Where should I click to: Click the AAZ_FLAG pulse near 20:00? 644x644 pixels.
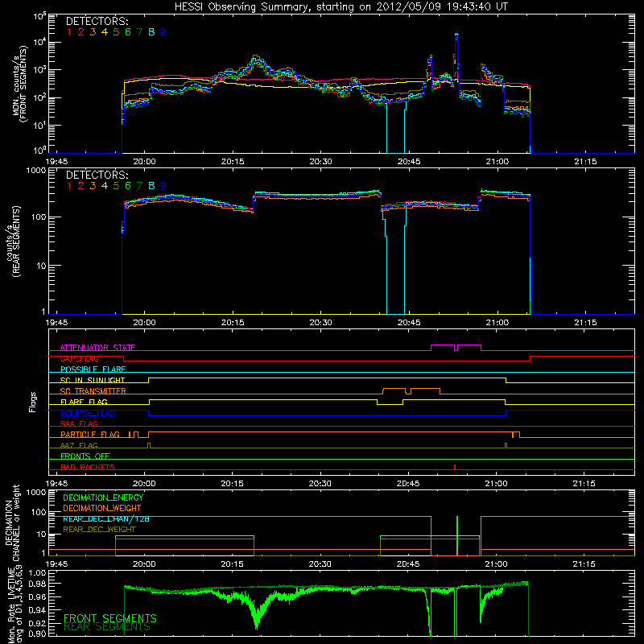click(x=149, y=445)
